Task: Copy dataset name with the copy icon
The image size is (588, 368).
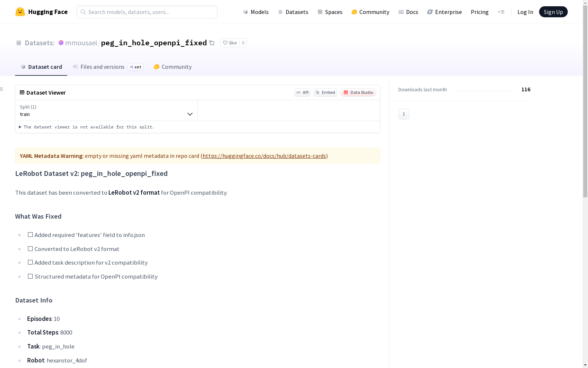Action: [212, 43]
